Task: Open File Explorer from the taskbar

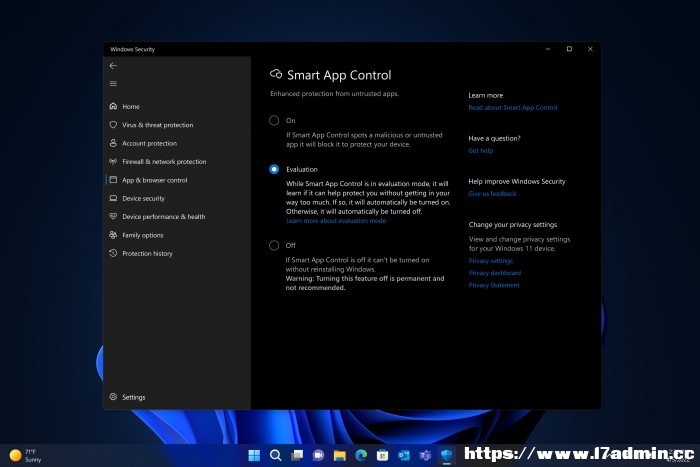Action: [340, 455]
